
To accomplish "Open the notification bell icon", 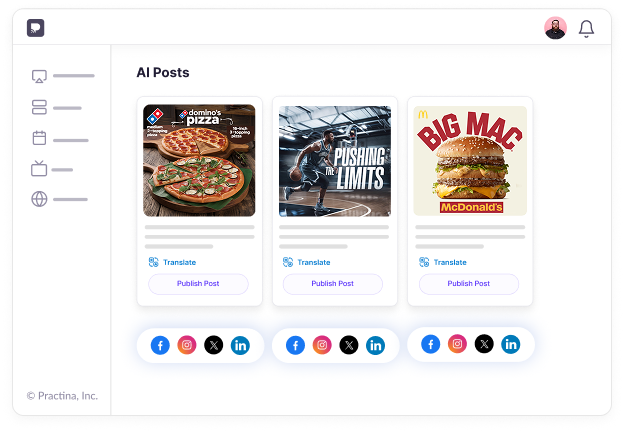I will pyautogui.click(x=586, y=29).
